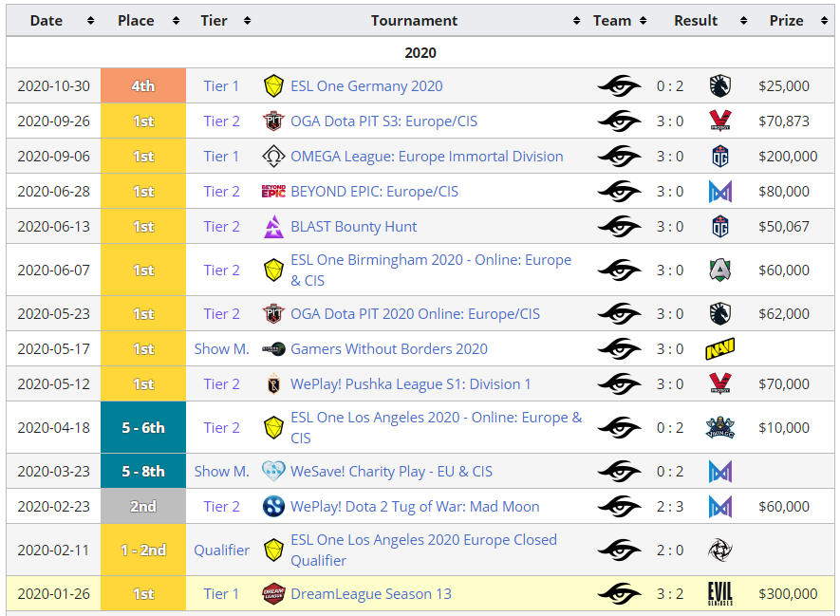Open Qualifier tier link in 2020-02-11 row
840x616 pixels.
coord(222,551)
